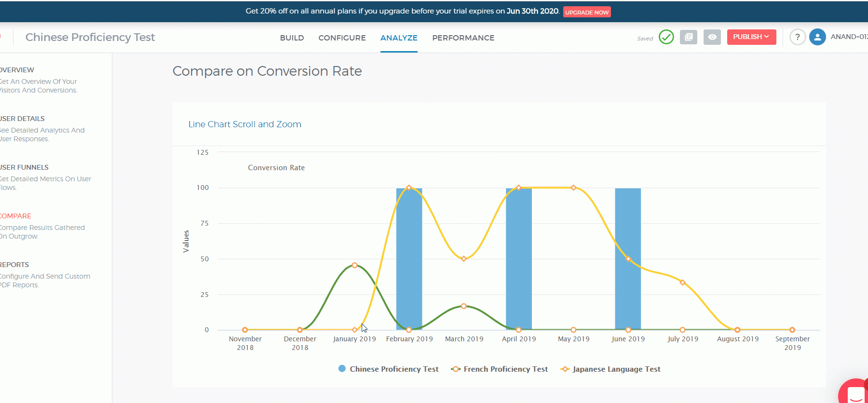This screenshot has width=868, height=403.
Task: Open the red chat widget bubble
Action: click(x=855, y=392)
